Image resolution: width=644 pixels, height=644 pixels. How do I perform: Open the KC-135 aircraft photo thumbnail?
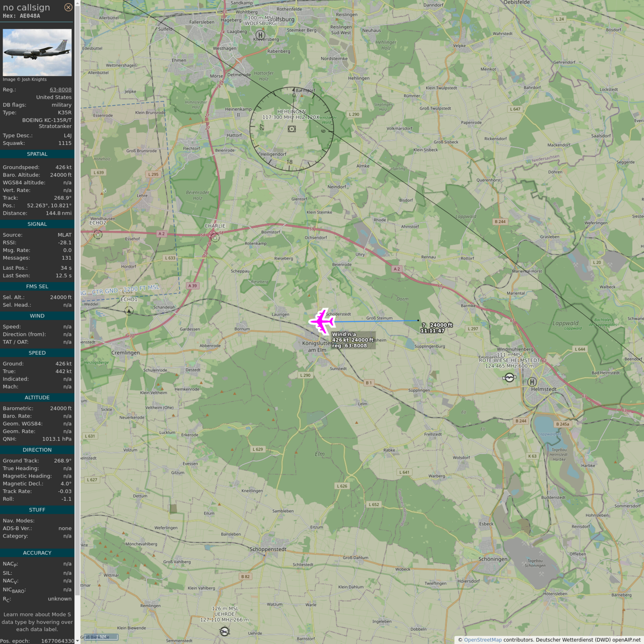click(37, 52)
